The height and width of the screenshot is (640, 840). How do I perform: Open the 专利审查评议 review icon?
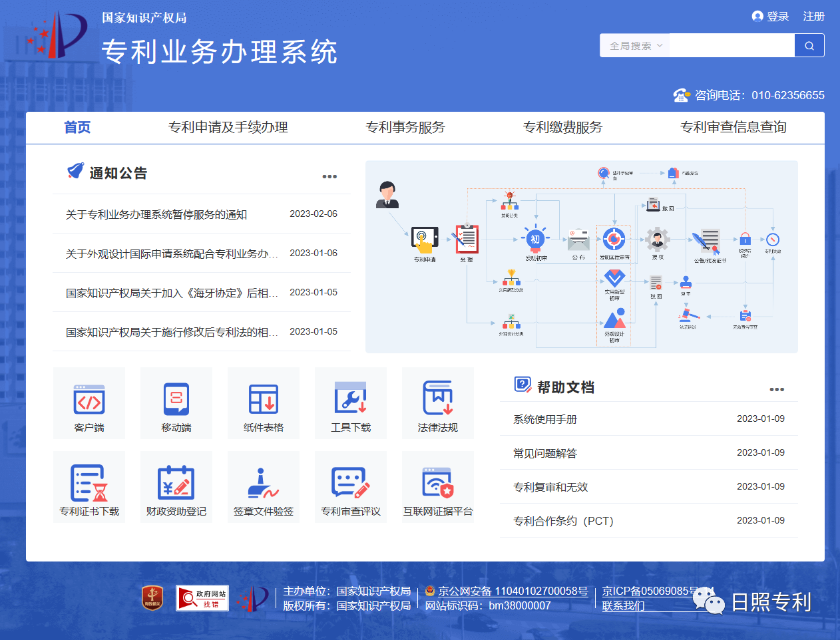click(351, 485)
